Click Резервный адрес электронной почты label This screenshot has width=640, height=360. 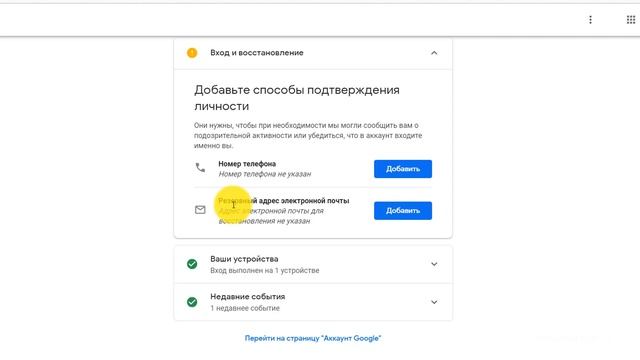284,201
